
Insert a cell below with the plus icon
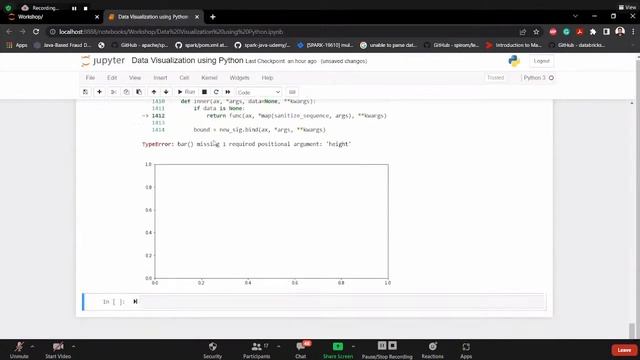click(99, 92)
